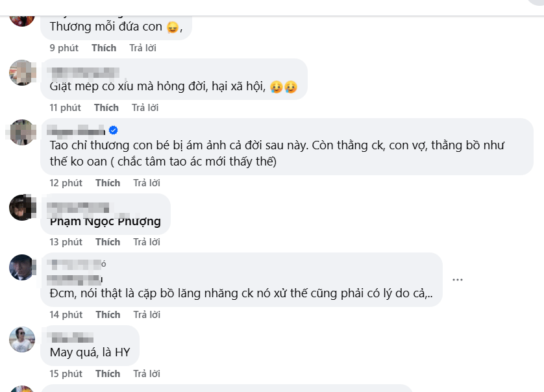Reply to the 'Phạm Ngọc Phượng' comment
The width and height of the screenshot is (544, 392).
pos(146,242)
